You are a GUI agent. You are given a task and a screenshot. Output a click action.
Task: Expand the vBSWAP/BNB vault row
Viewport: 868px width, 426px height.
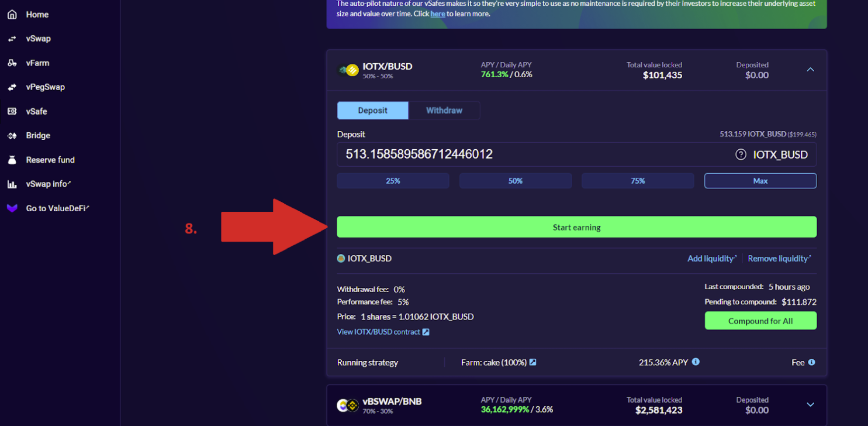[x=810, y=404]
